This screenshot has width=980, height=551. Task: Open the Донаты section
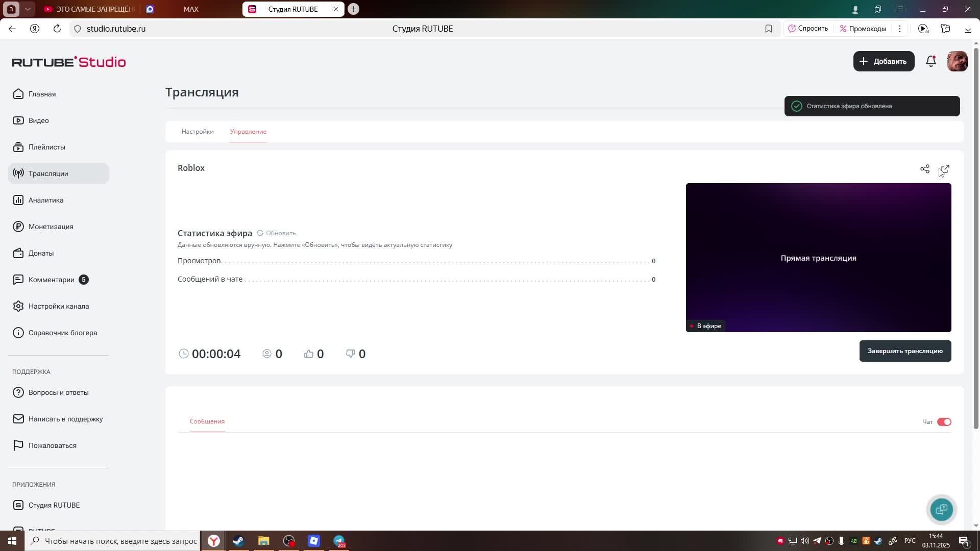point(41,253)
